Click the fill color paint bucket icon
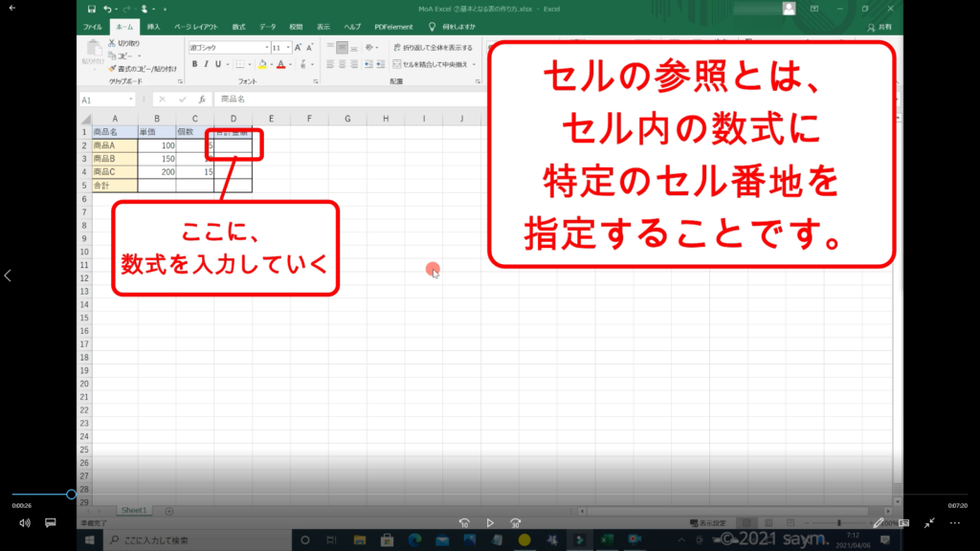 click(x=261, y=64)
